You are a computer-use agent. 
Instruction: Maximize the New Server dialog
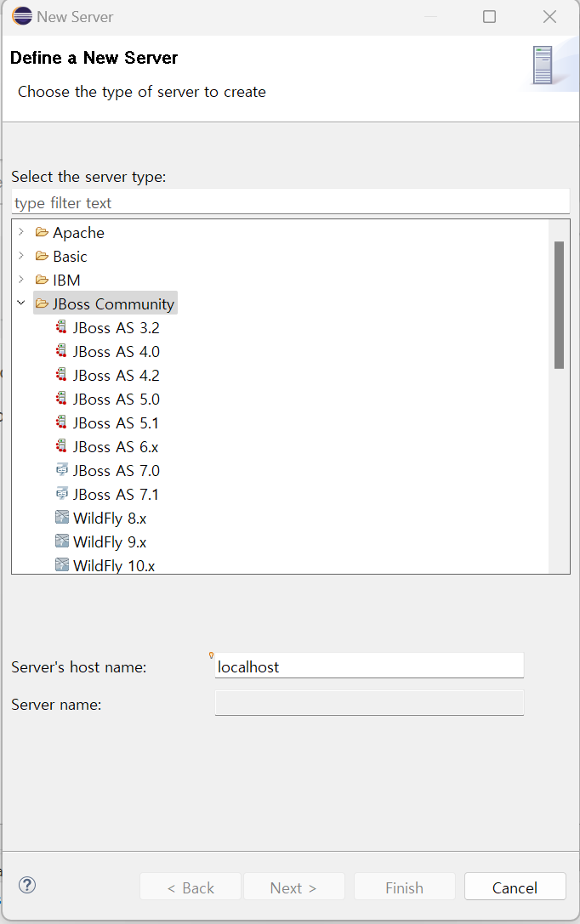point(489,16)
